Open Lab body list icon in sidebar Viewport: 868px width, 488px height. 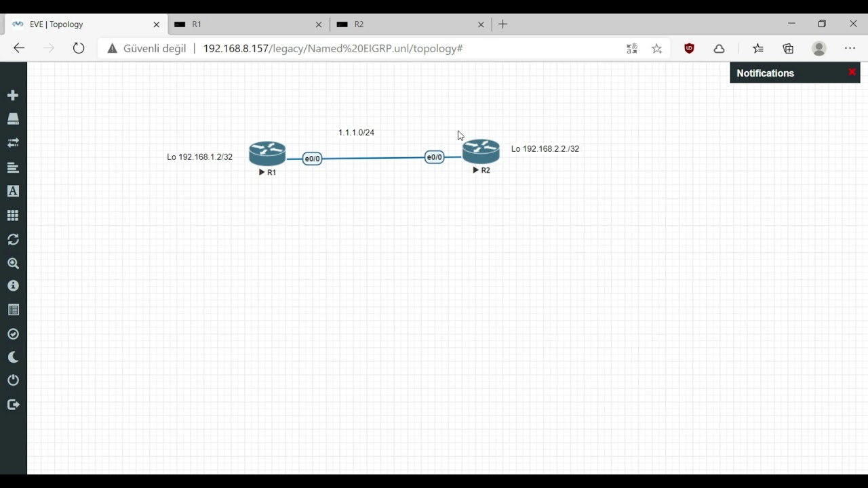(13, 310)
